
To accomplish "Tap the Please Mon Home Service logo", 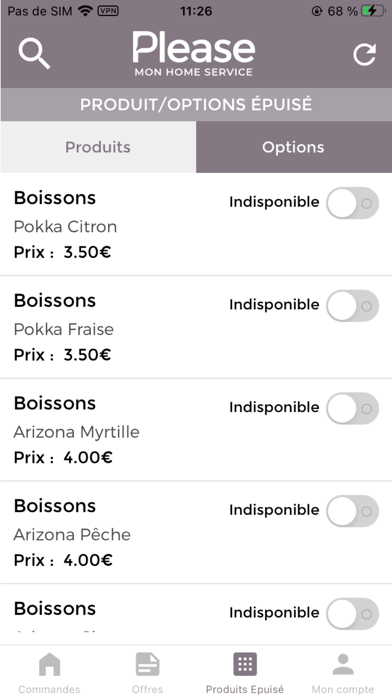I will 194,54.
